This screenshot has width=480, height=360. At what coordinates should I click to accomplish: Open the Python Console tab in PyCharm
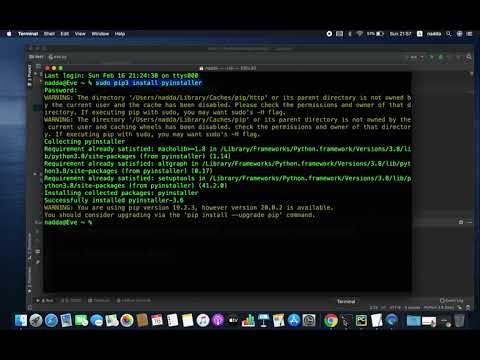tap(133, 300)
